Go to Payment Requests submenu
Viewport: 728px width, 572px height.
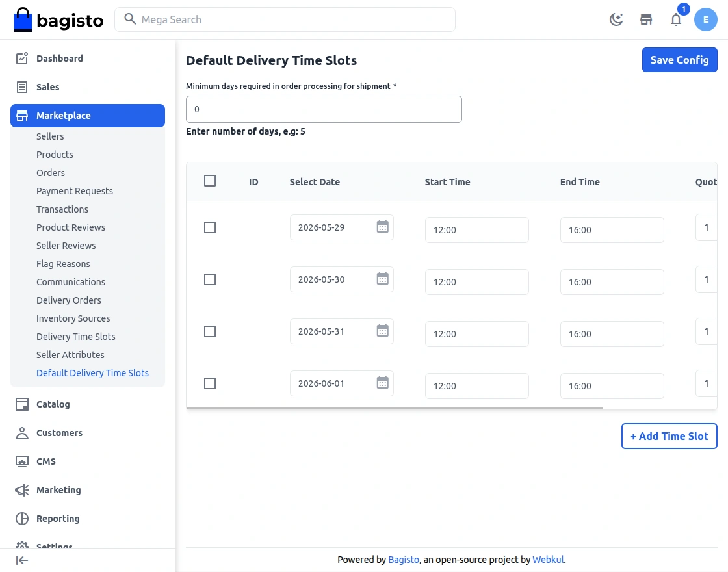[x=75, y=191]
